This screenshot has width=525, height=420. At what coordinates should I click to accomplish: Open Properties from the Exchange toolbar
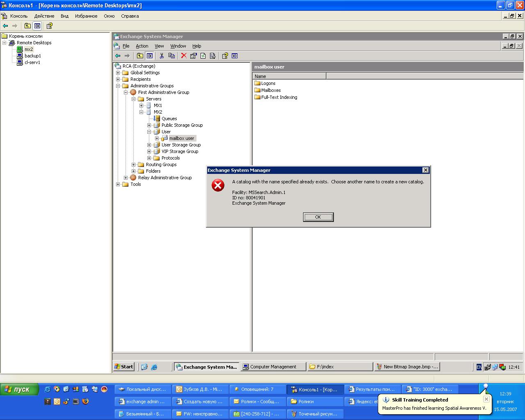click(x=193, y=56)
